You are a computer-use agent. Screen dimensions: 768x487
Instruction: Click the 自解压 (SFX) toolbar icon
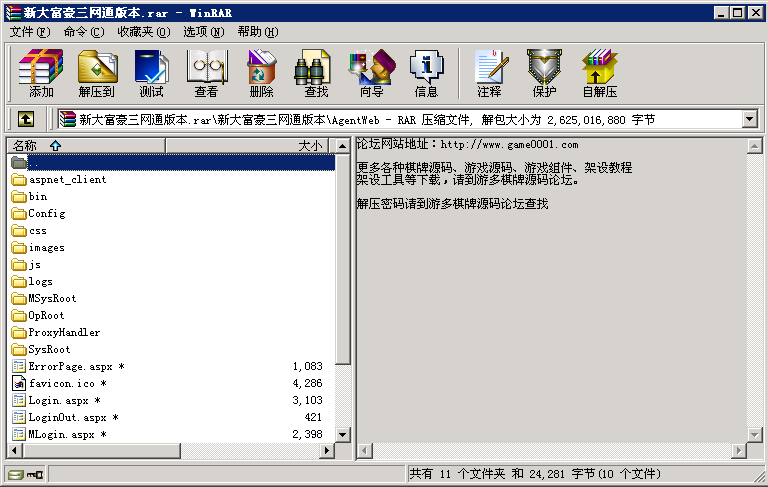coord(599,73)
